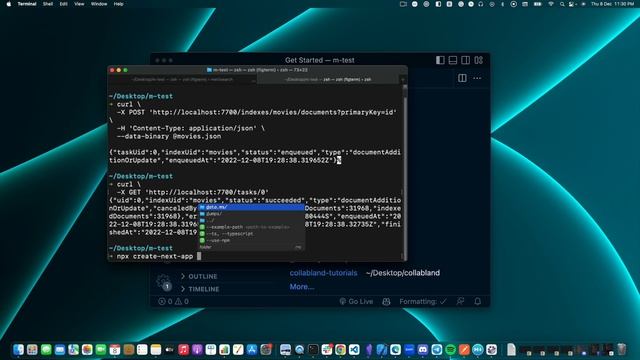The image size is (640, 360).
Task: Open the View menu
Action: pyautogui.click(x=79, y=4)
